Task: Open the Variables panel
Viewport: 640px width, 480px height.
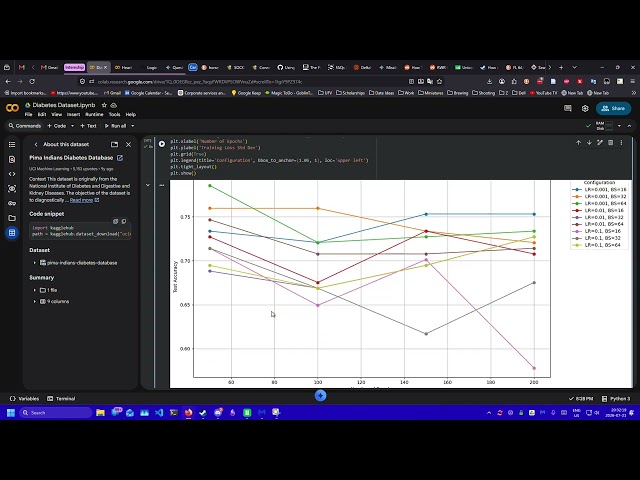Action: pos(24,398)
